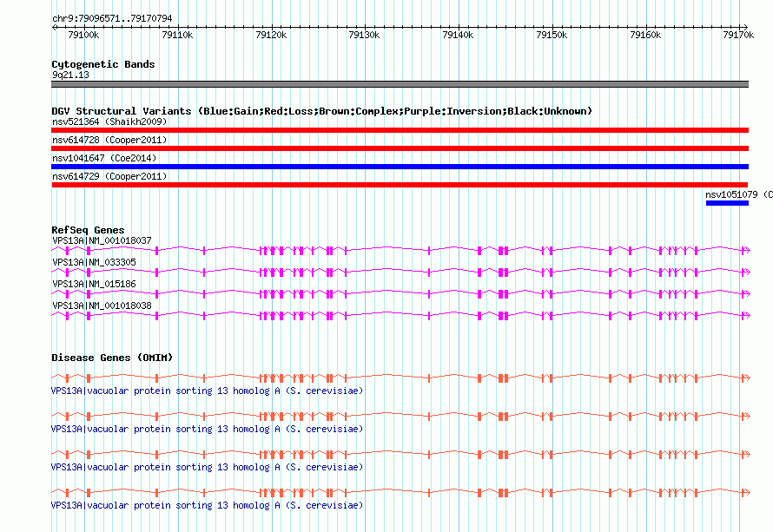Open the nsv521364 (Shaikh2009) variant label

coord(109,122)
